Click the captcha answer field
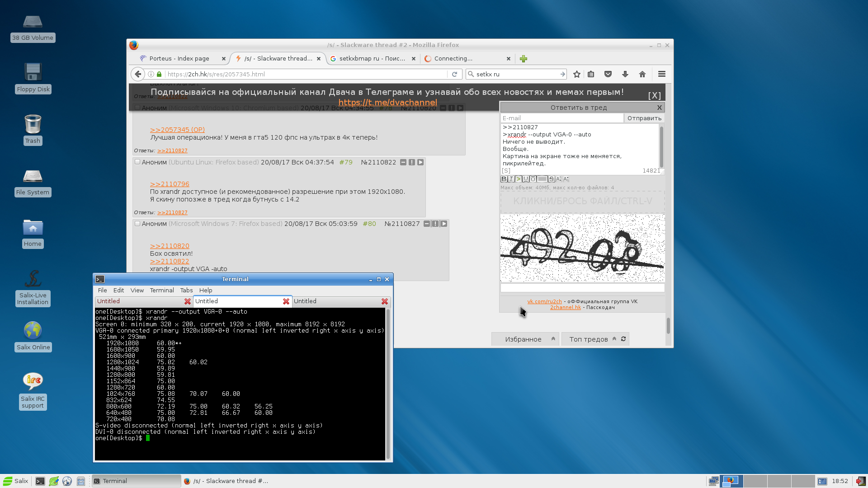 [x=582, y=288]
